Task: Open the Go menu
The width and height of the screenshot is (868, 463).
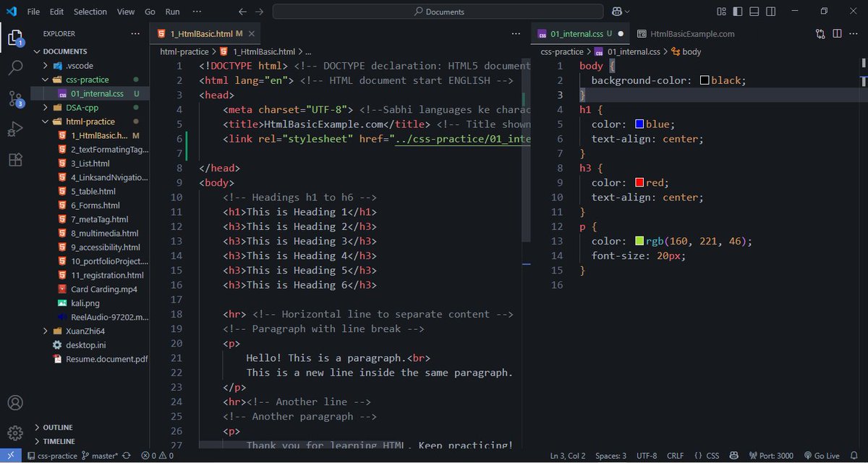Action: click(150, 12)
